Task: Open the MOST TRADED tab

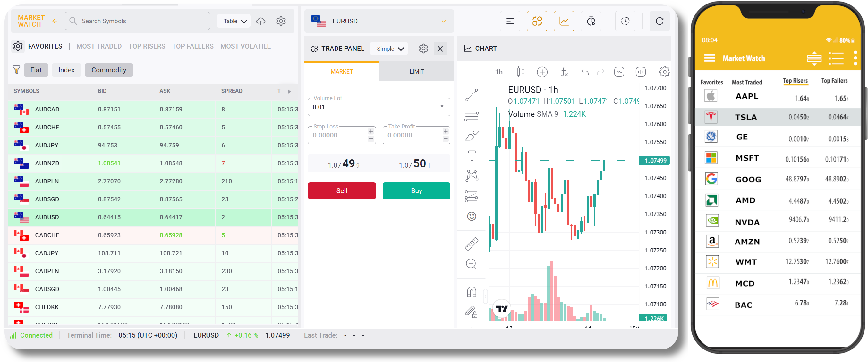Action: point(99,46)
